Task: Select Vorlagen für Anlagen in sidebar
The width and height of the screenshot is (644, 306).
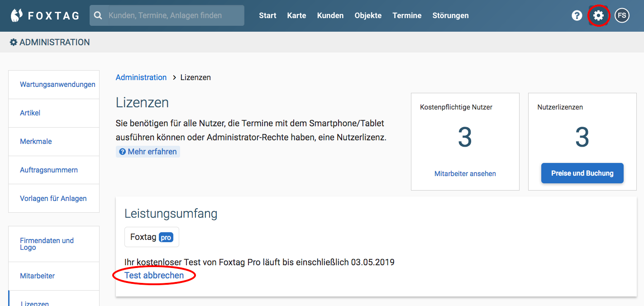Action: [54, 198]
